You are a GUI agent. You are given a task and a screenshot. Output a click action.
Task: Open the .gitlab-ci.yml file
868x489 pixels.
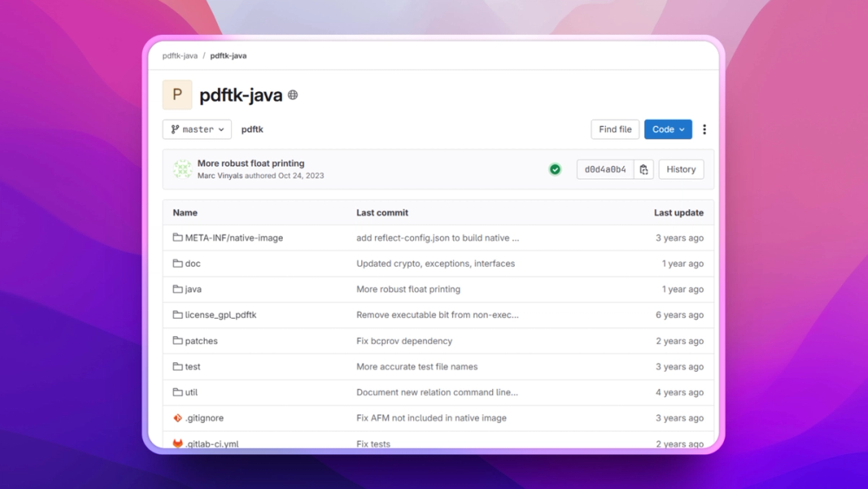[x=212, y=444]
